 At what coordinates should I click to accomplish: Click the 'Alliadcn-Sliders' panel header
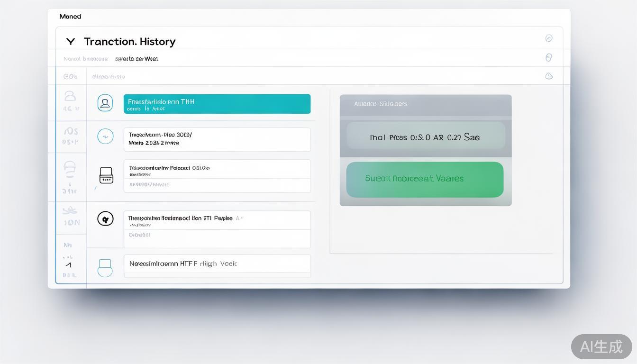click(x=425, y=104)
